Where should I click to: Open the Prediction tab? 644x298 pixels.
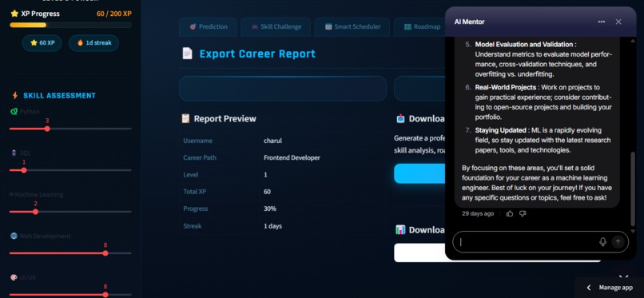click(x=209, y=26)
